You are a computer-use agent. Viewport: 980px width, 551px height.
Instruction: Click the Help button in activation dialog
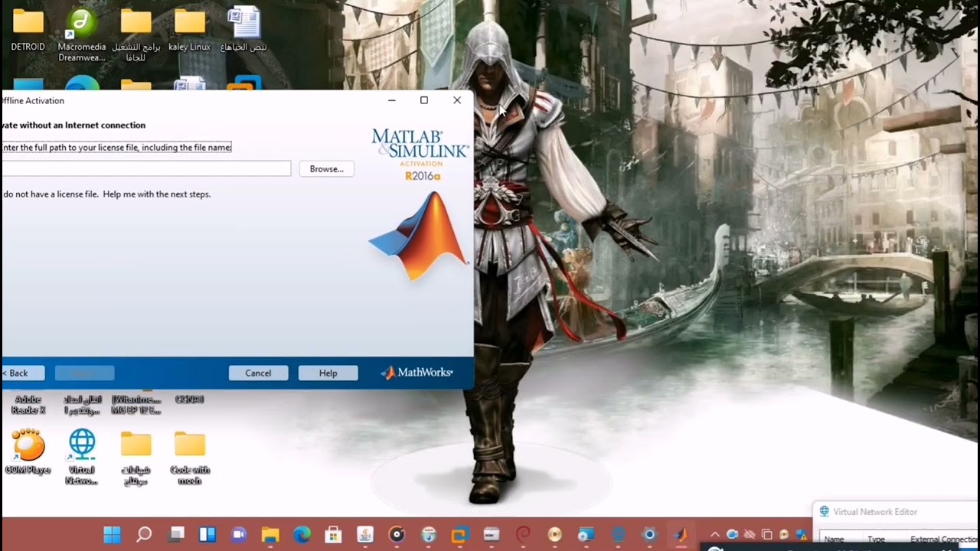[x=328, y=373]
